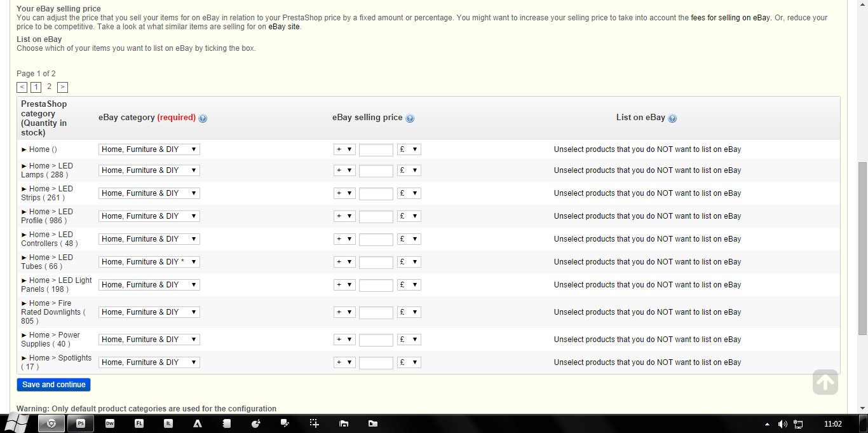This screenshot has height=433, width=868.
Task: Open eBay category dropdown for Power Supplies
Action: pyautogui.click(x=149, y=340)
